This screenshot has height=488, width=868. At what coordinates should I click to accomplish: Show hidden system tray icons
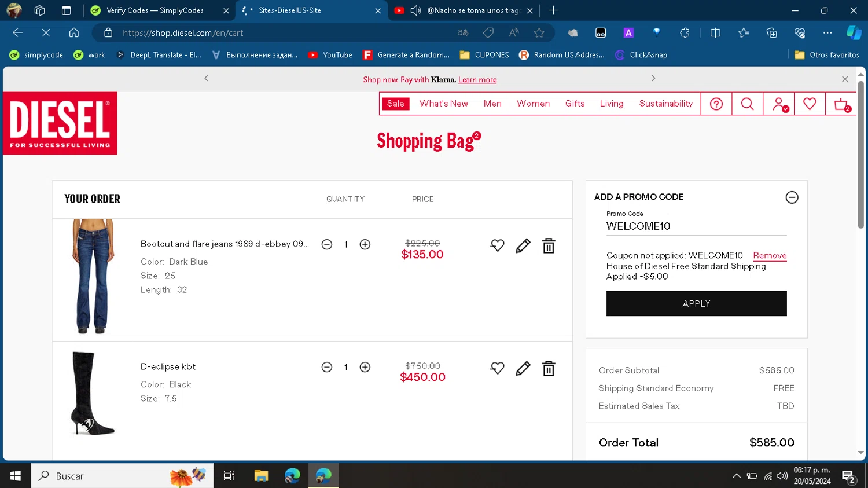click(x=737, y=476)
